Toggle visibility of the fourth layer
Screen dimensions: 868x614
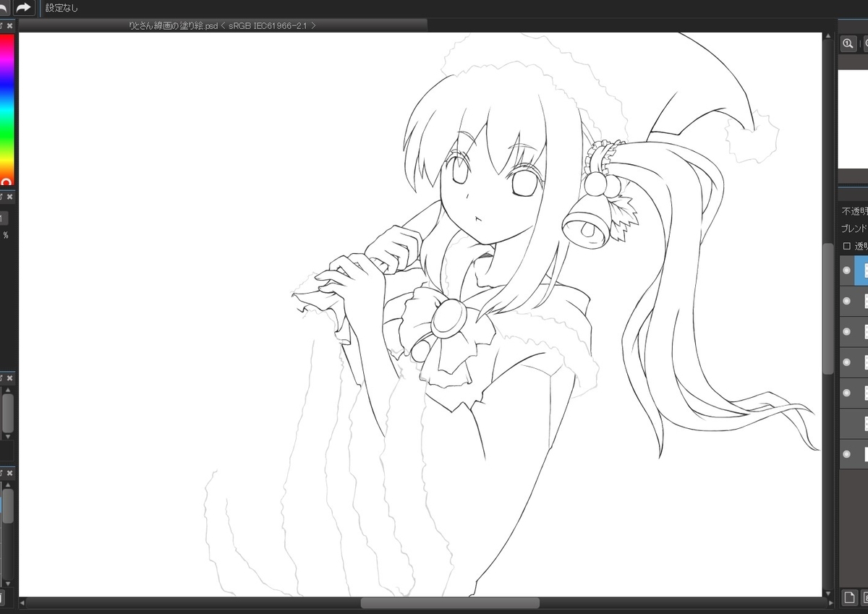pos(846,362)
